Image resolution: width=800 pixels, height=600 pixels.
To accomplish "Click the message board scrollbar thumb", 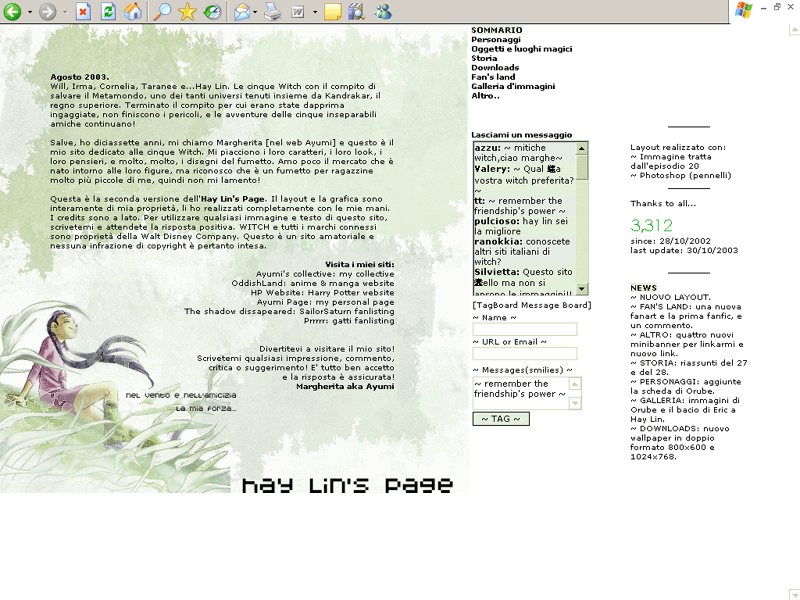I will [x=582, y=167].
